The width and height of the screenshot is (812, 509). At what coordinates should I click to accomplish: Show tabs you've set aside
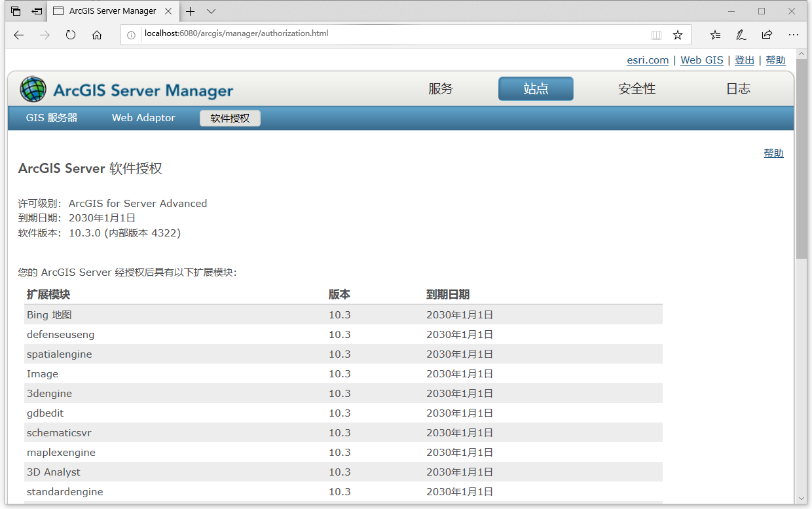(x=16, y=11)
